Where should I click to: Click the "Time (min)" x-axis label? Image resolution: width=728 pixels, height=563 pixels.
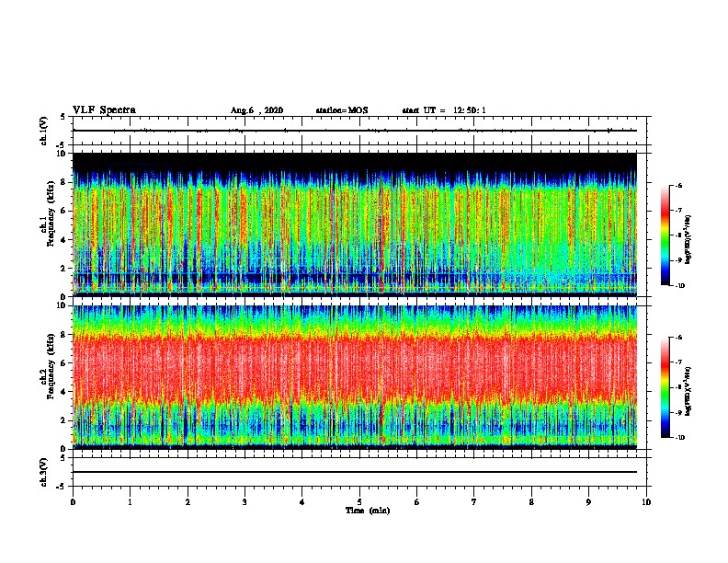(368, 511)
